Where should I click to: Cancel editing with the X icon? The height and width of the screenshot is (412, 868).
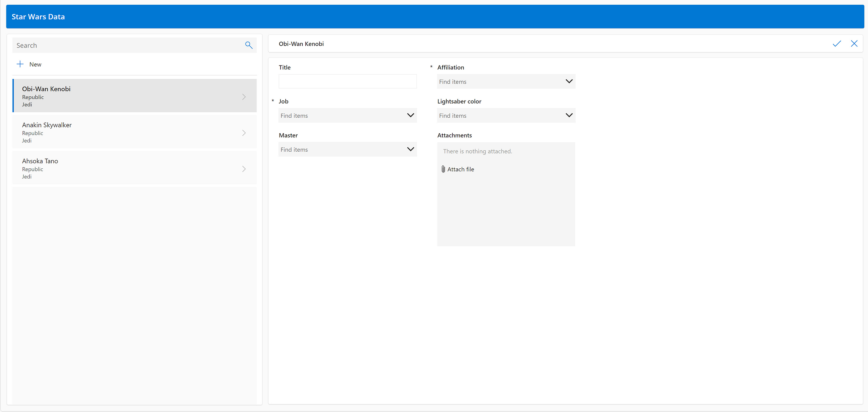coord(854,44)
